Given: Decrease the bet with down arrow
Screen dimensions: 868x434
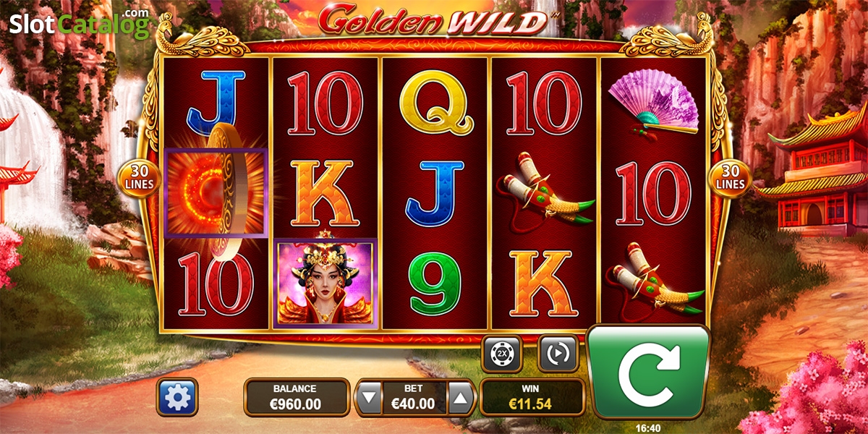Looking at the screenshot, I should 370,397.
